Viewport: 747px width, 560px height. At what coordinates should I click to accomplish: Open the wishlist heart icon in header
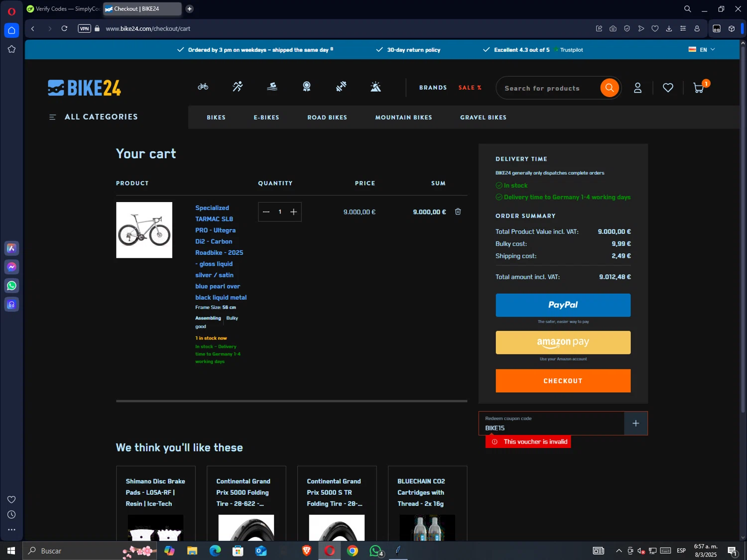(x=668, y=88)
